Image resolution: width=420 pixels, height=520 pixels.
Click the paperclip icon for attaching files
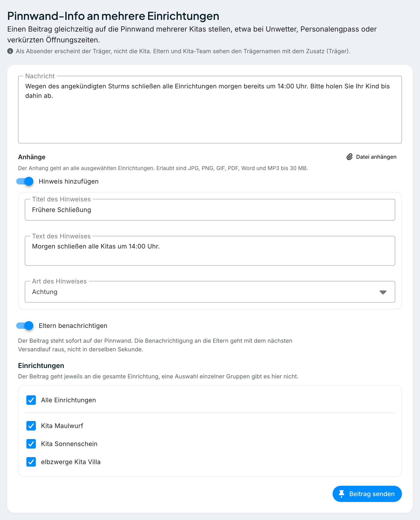[x=349, y=157]
